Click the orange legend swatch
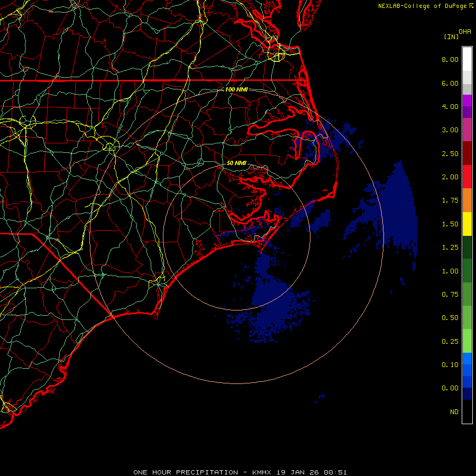The width and height of the screenshot is (476, 476). tap(467, 200)
